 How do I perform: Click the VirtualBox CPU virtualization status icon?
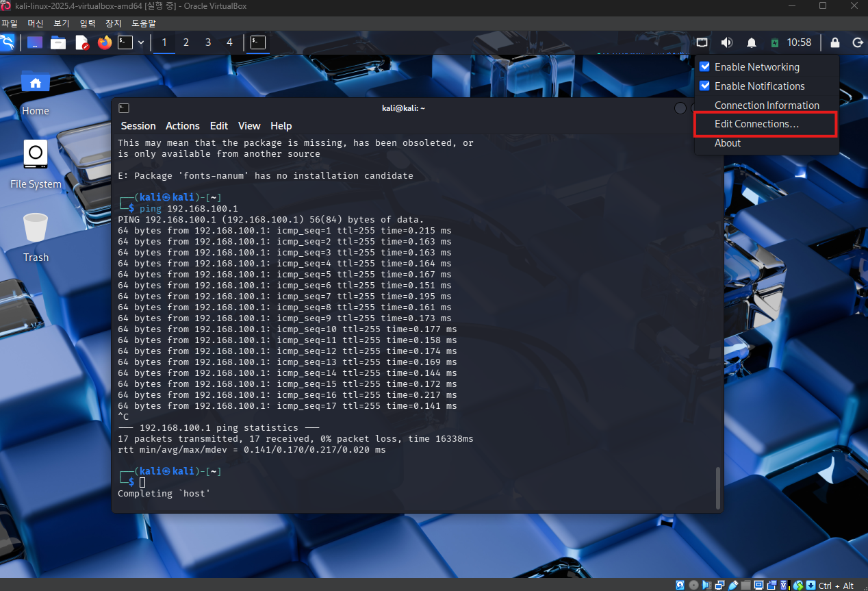pos(785,586)
